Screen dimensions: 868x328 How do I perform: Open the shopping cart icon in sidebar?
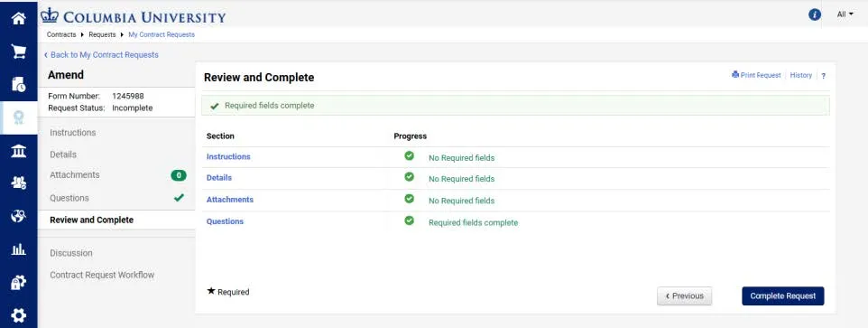(x=18, y=52)
